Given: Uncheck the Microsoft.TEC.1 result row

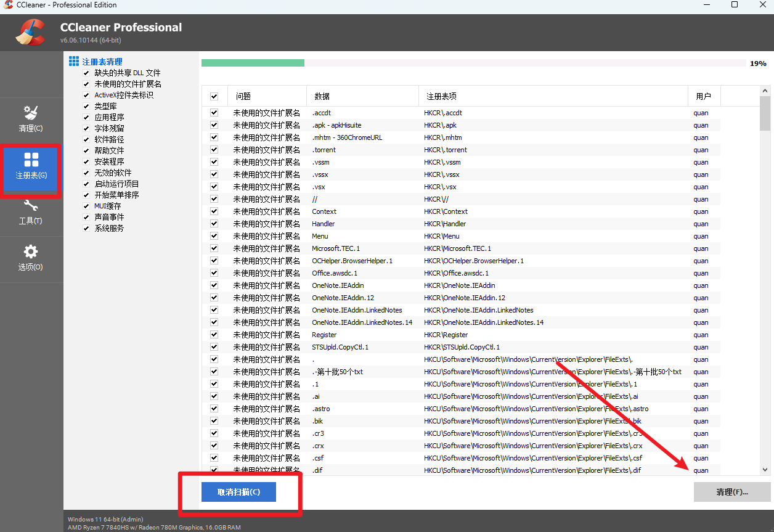Looking at the screenshot, I should [x=214, y=248].
